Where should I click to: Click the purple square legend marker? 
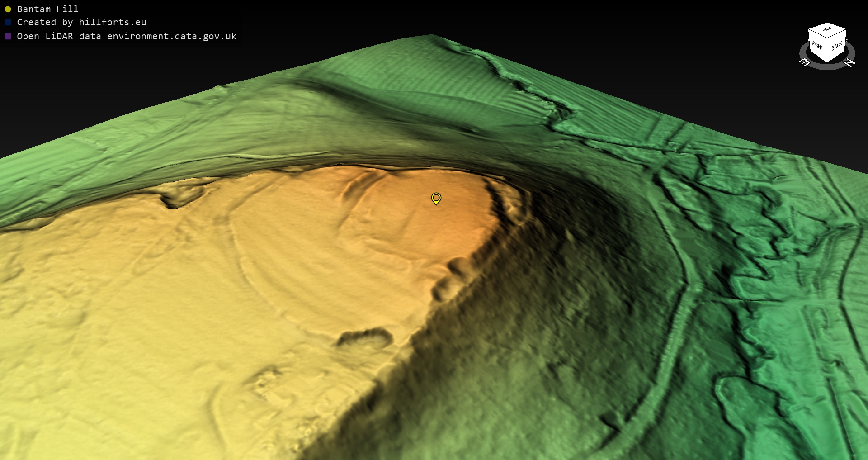coord(8,36)
